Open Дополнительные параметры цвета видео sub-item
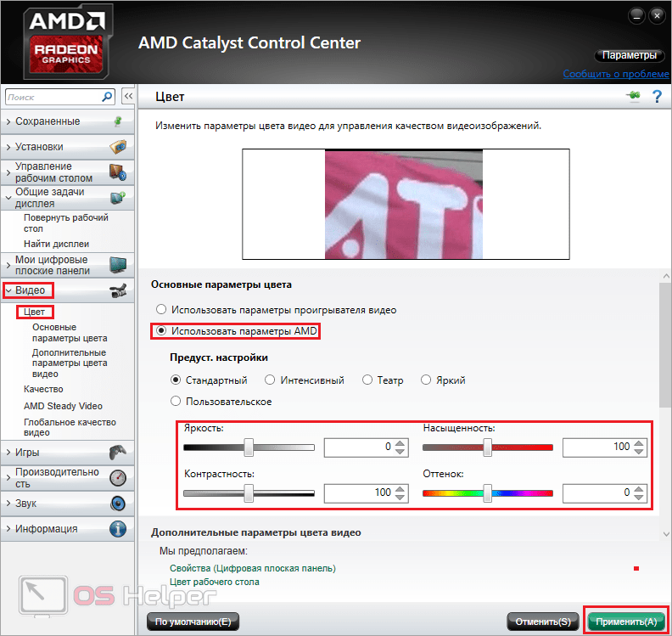 (70, 363)
